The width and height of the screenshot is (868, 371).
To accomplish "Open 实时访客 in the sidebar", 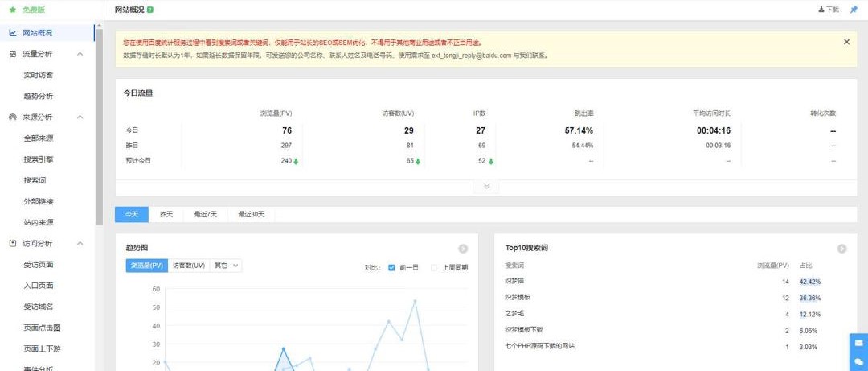I will tap(39, 75).
